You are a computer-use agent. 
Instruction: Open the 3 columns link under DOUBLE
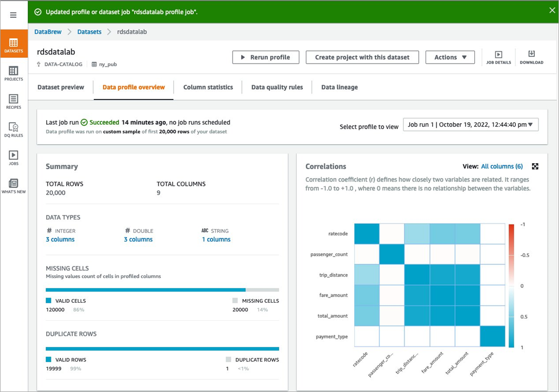138,240
